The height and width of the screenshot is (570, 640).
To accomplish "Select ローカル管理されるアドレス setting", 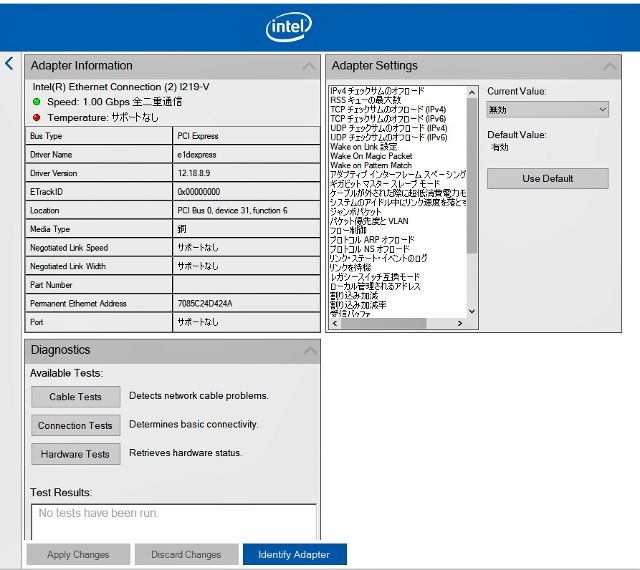I will coord(375,286).
